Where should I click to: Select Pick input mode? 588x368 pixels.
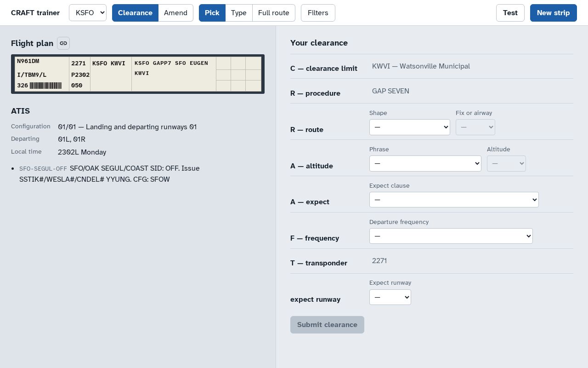pos(212,13)
